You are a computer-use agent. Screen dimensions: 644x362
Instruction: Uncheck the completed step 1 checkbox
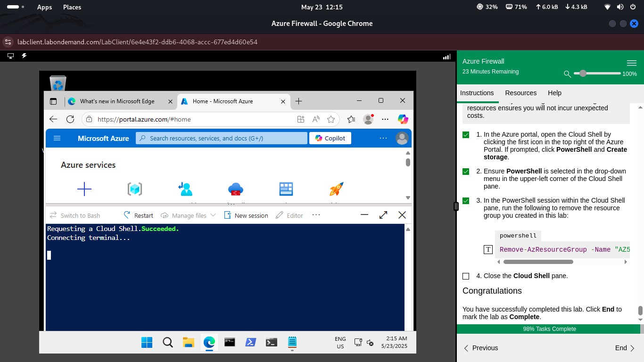click(466, 134)
